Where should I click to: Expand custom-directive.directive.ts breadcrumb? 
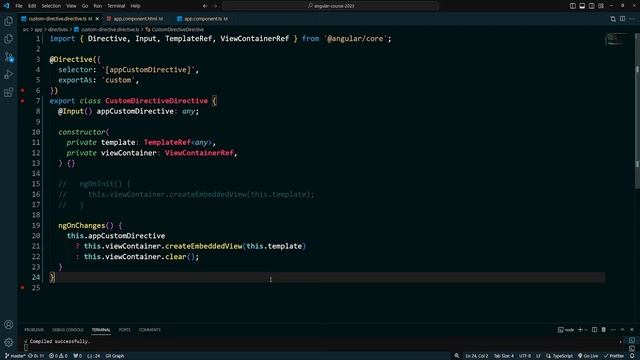[107, 29]
